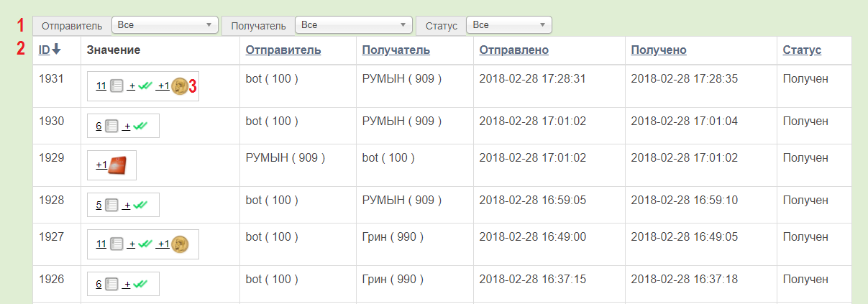This screenshot has height=304, width=868.
Task: Sort table by Отправлено column header
Action: pyautogui.click(x=514, y=50)
